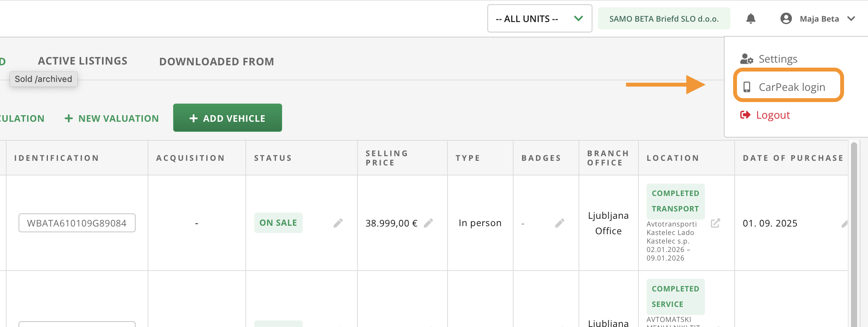Click the WBATA610109G89084 identification field
Screen dimensions: 868x327
[77, 223]
